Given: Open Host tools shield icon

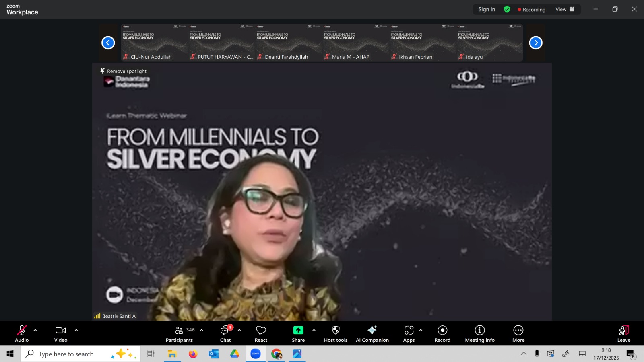Looking at the screenshot, I should click(x=335, y=330).
